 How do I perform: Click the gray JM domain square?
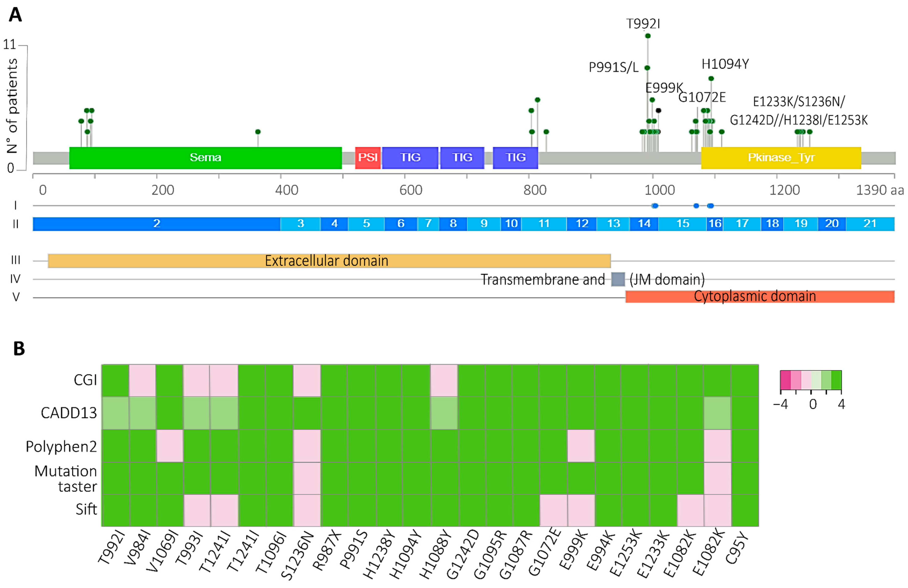point(618,279)
